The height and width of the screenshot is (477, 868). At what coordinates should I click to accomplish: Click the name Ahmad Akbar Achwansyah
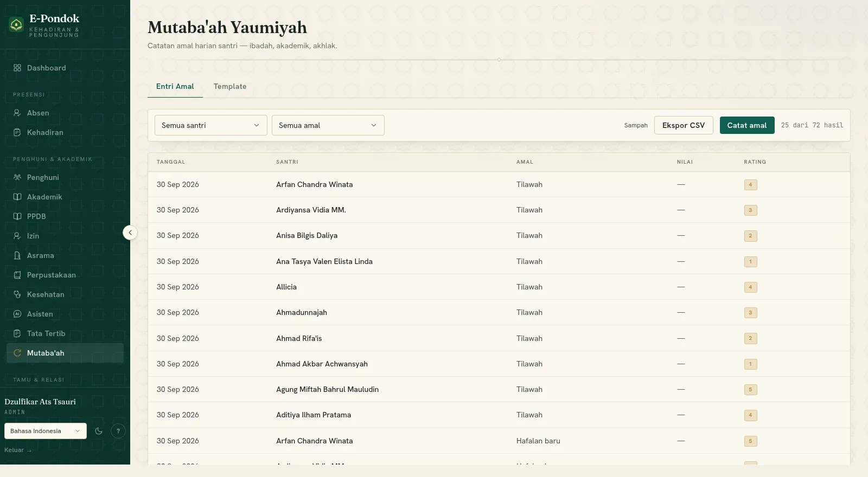coord(322,364)
